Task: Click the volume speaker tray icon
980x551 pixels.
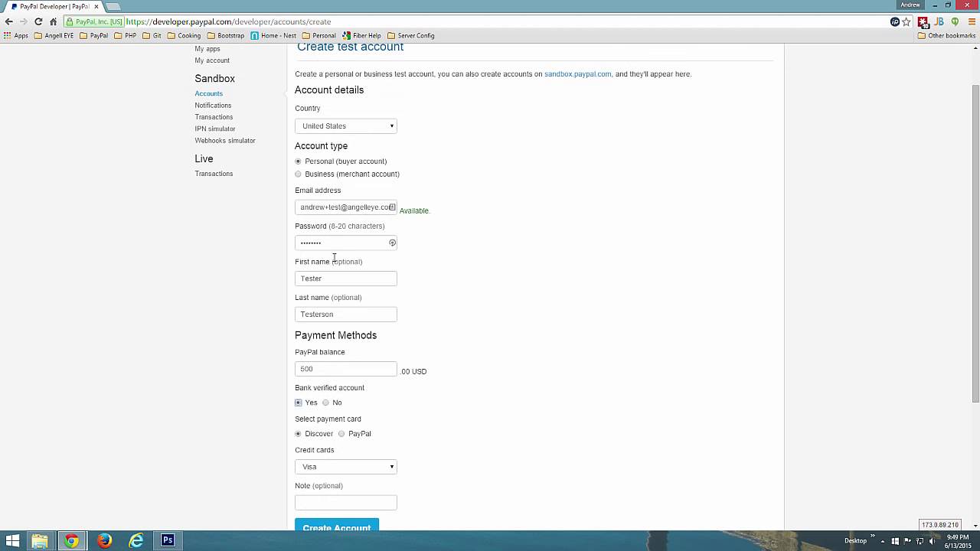Action: click(x=933, y=541)
